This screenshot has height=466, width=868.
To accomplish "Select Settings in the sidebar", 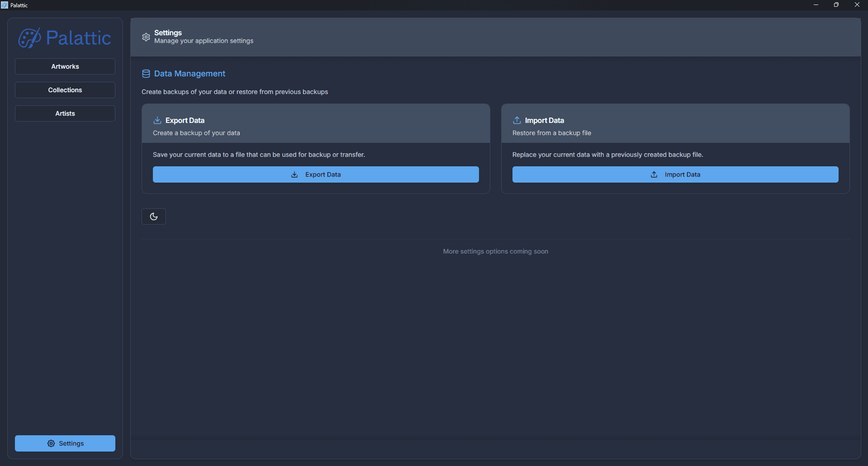I will (x=65, y=443).
